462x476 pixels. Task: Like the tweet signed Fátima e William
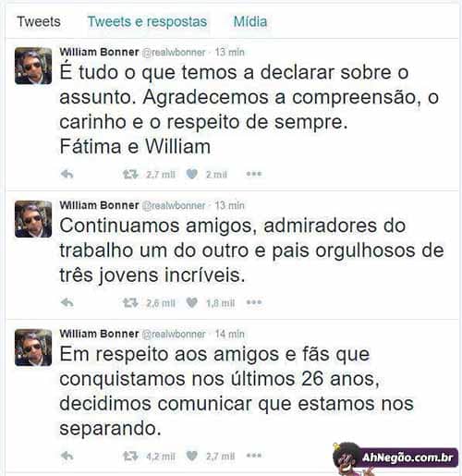191,175
